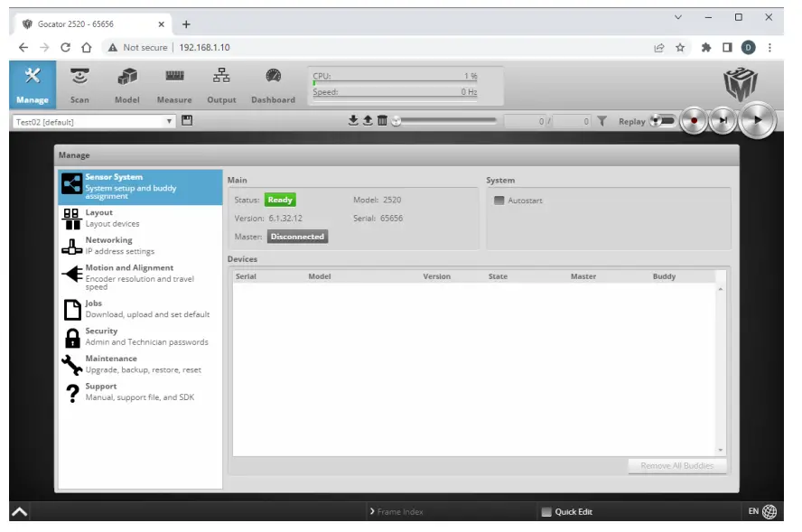802x532 pixels.
Task: Click the Disconnected master status badge
Action: 297,237
